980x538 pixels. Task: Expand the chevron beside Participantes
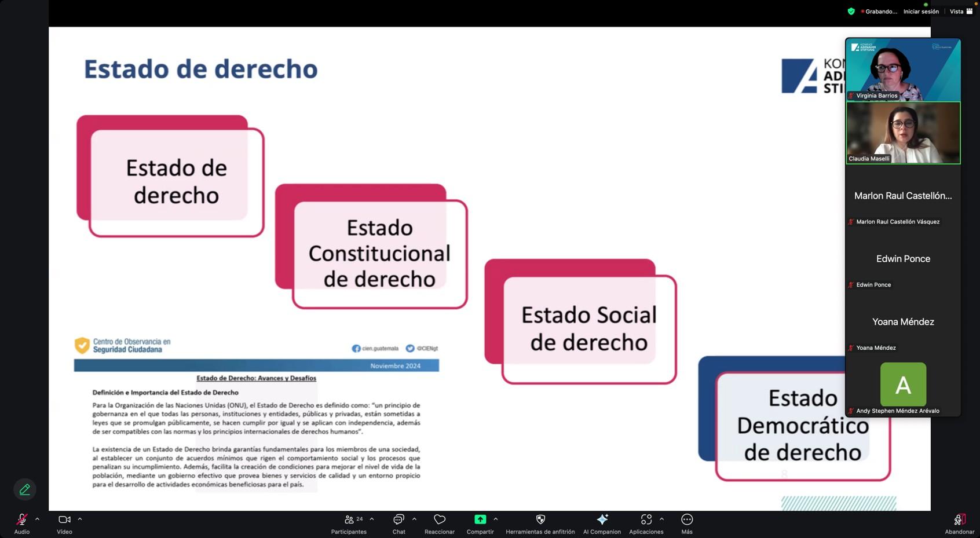click(x=372, y=519)
